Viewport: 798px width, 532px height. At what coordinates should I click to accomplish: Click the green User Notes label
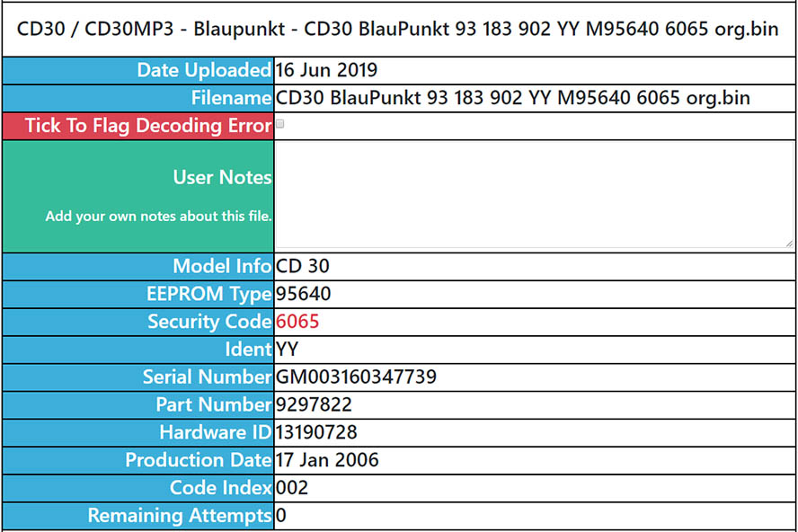222,177
